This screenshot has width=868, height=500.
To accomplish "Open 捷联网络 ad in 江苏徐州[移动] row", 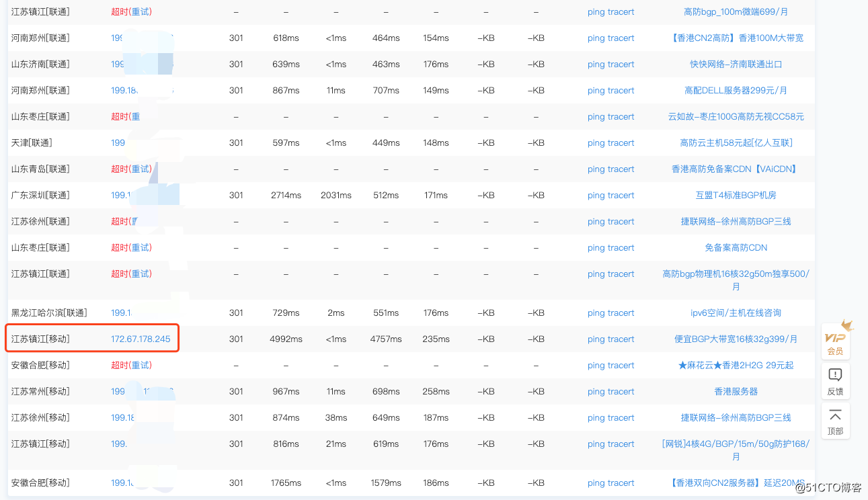I will pos(736,417).
